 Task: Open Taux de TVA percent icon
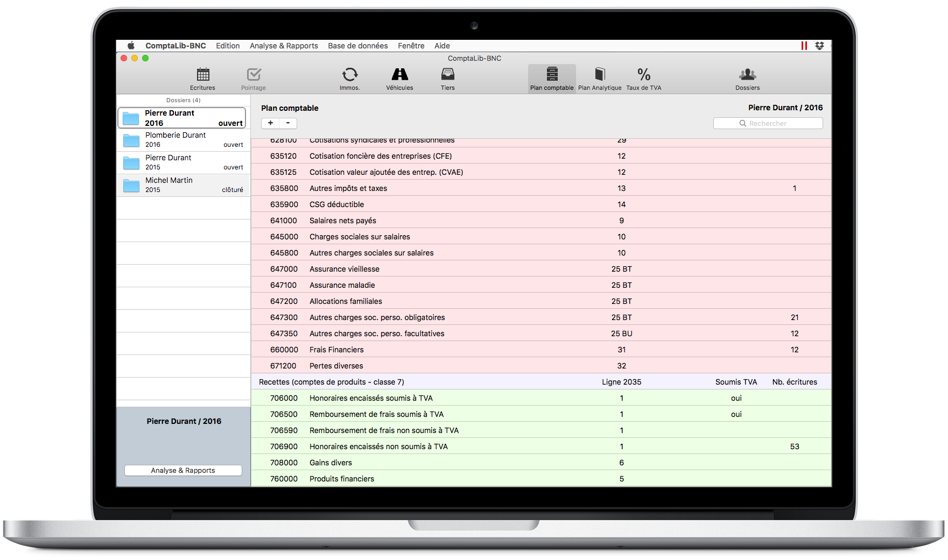(x=644, y=79)
